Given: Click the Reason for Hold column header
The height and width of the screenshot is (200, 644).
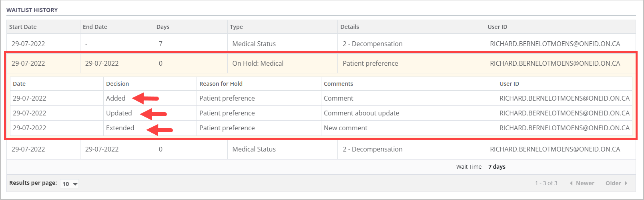Looking at the screenshot, I should [x=221, y=84].
